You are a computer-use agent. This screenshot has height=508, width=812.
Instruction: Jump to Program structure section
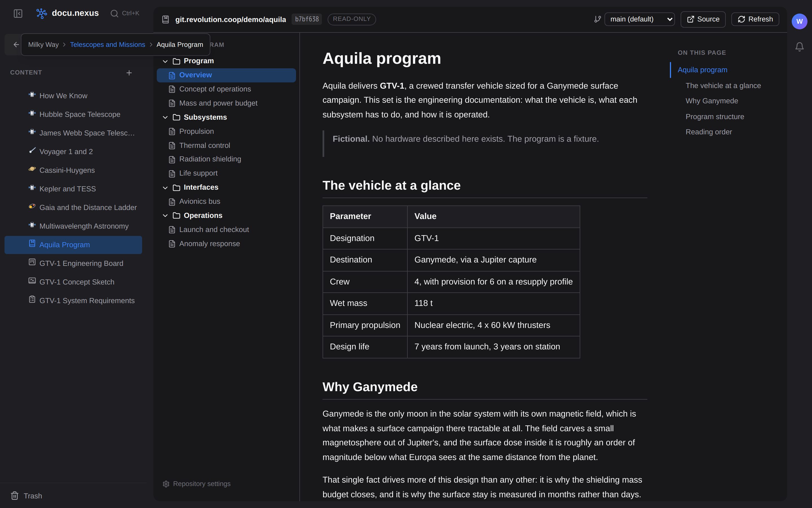715,117
